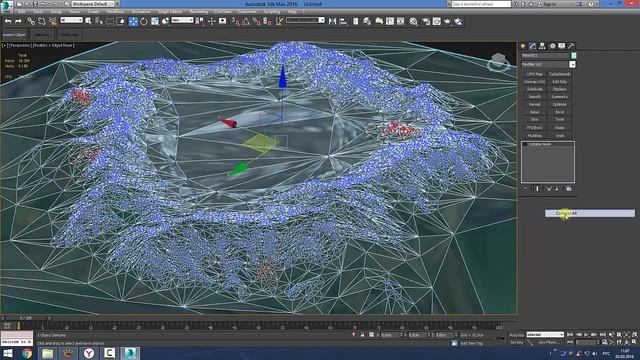The image size is (640, 360).
Task: Open the Render Setup icon
Action: [x=426, y=21]
